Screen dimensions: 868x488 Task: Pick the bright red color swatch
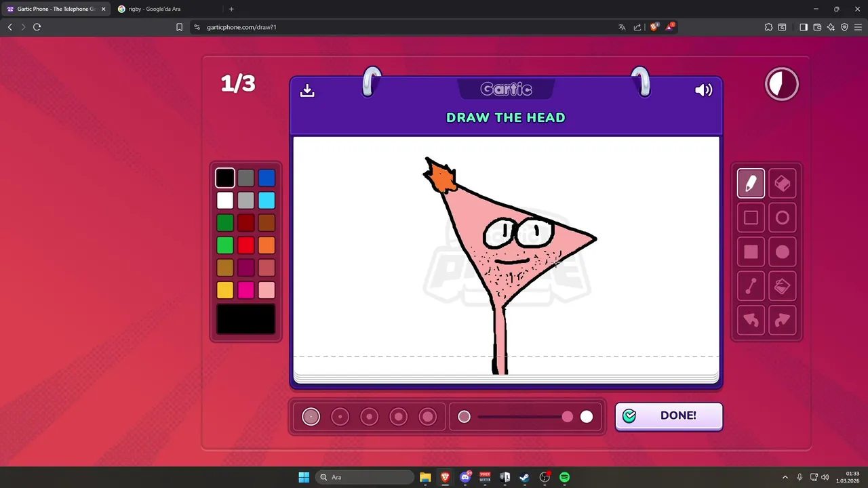[245, 245]
